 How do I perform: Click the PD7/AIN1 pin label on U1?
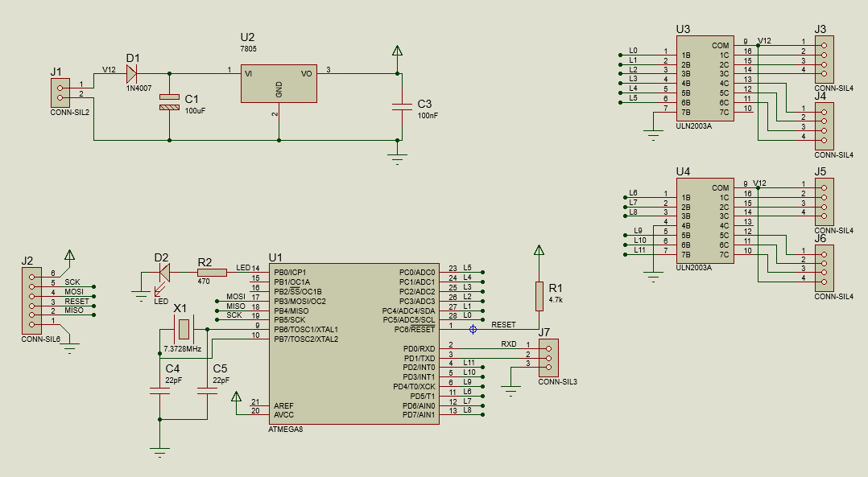(419, 415)
